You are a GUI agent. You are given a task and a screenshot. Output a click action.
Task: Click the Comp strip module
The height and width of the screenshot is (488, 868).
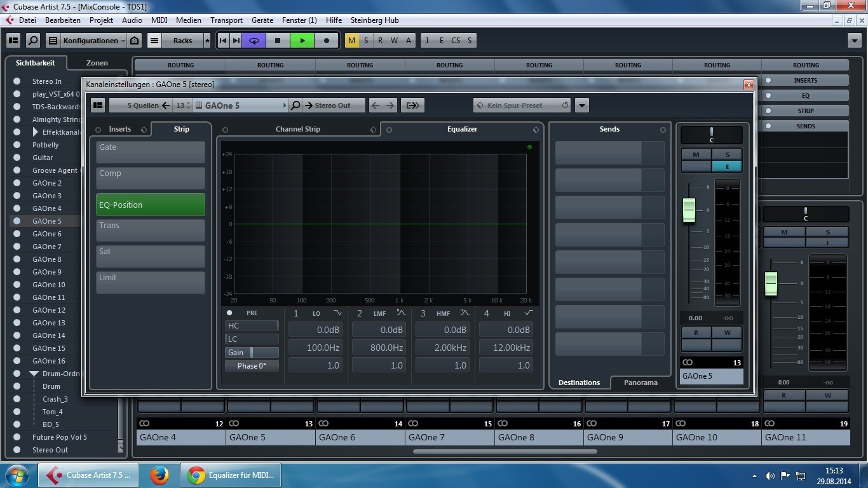151,179
